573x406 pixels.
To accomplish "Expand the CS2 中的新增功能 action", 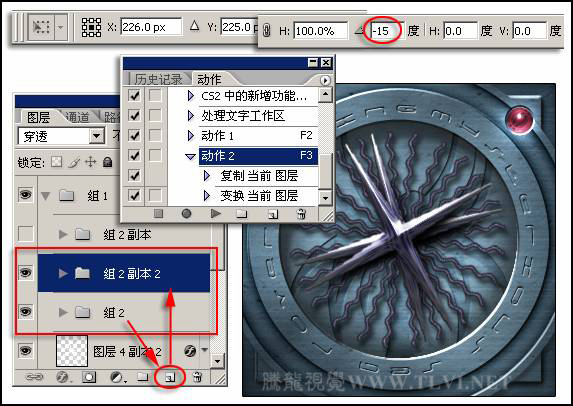I will click(x=190, y=96).
